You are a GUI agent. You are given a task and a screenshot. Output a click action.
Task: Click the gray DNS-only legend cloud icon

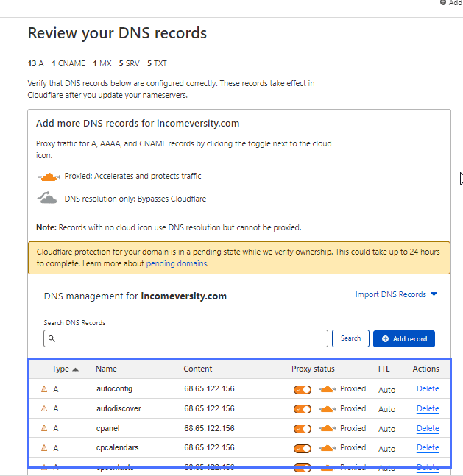click(x=47, y=198)
